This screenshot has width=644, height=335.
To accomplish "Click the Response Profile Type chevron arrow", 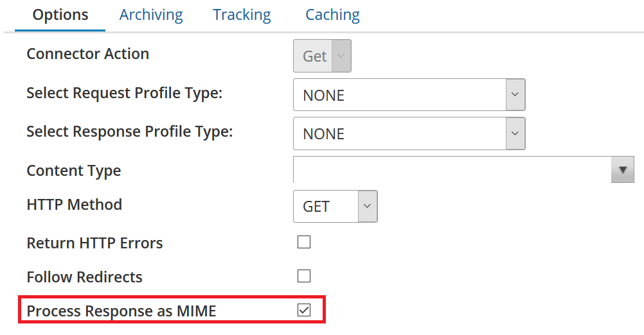I will pyautogui.click(x=515, y=133).
